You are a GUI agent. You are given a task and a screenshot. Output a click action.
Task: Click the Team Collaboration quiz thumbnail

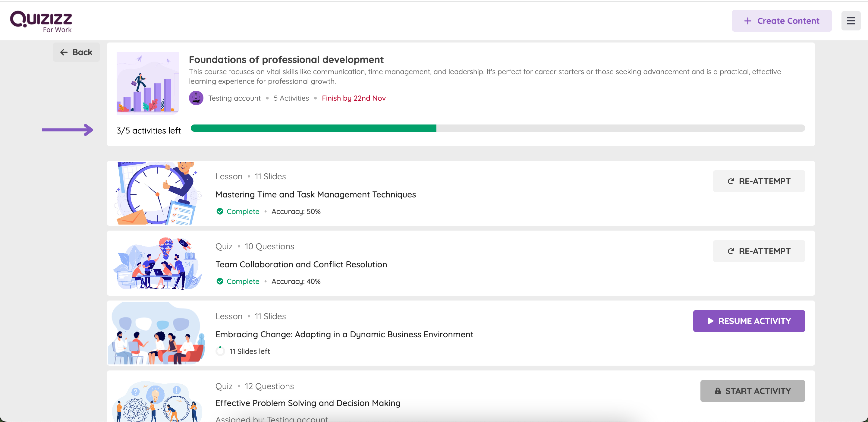click(x=157, y=263)
